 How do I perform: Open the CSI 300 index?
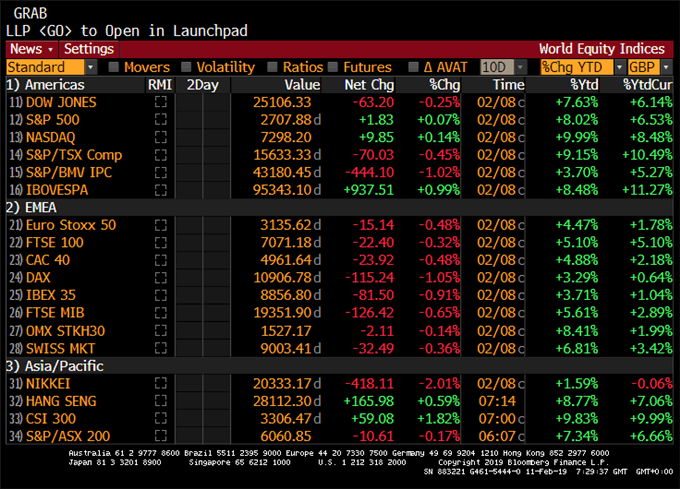point(51,419)
